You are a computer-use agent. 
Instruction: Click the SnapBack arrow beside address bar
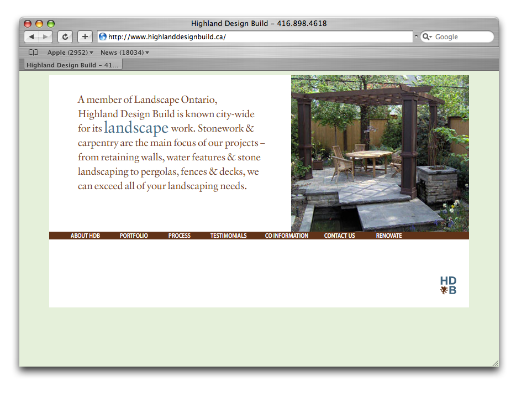416,36
